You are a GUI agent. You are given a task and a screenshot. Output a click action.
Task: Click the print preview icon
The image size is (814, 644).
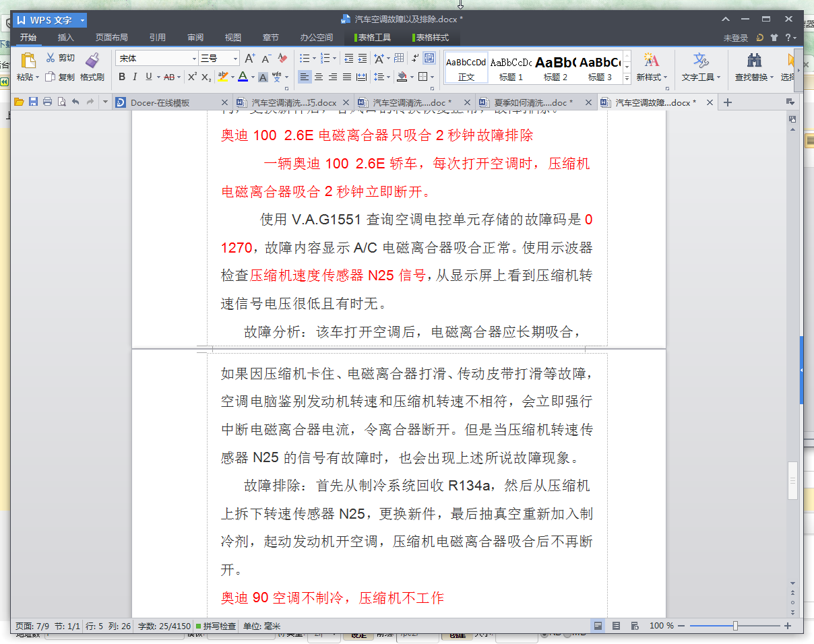(61, 102)
